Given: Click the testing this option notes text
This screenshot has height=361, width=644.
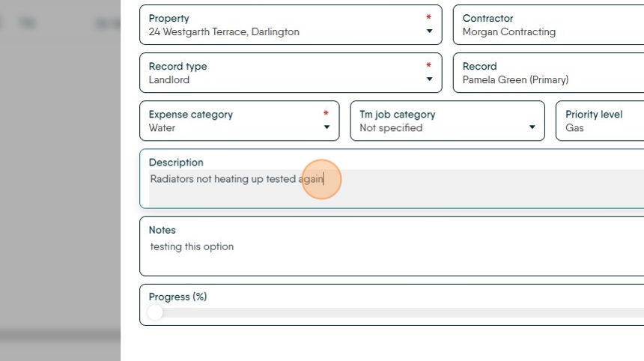Looking at the screenshot, I should [192, 246].
